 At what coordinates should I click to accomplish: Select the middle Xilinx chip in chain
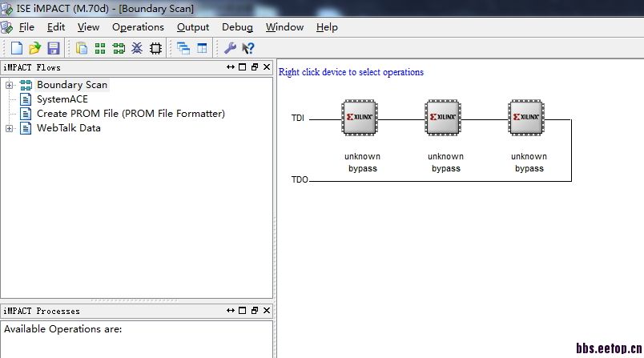click(x=443, y=118)
